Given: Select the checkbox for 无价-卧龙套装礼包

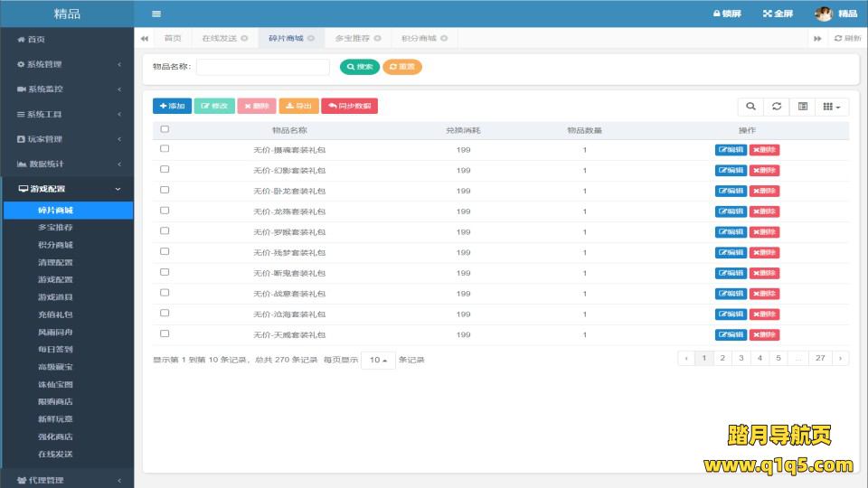Looking at the screenshot, I should click(x=165, y=190).
